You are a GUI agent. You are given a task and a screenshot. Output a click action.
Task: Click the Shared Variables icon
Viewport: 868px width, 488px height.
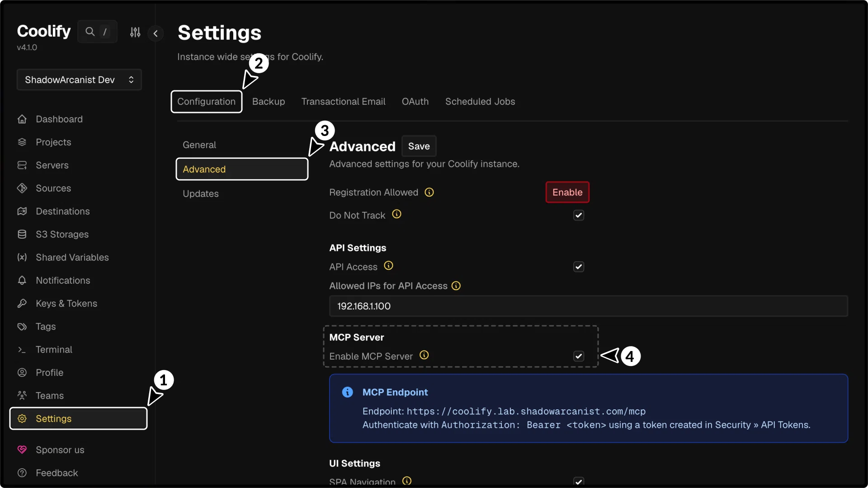(22, 258)
